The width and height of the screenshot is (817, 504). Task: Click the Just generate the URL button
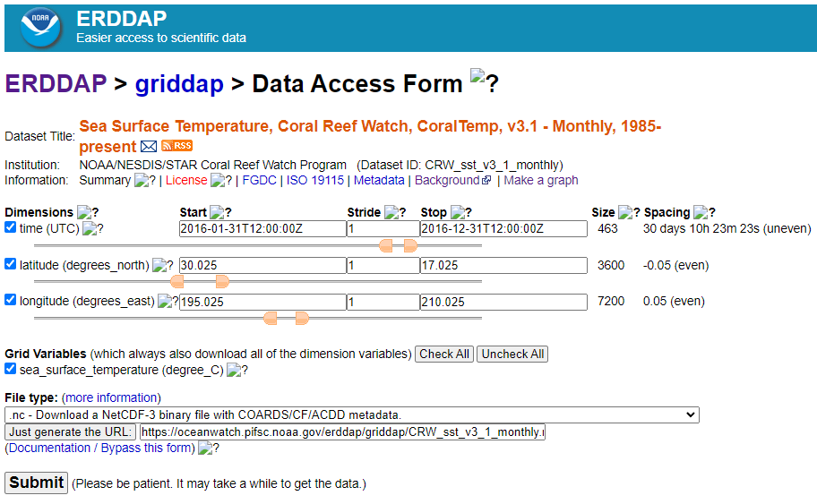click(x=71, y=432)
